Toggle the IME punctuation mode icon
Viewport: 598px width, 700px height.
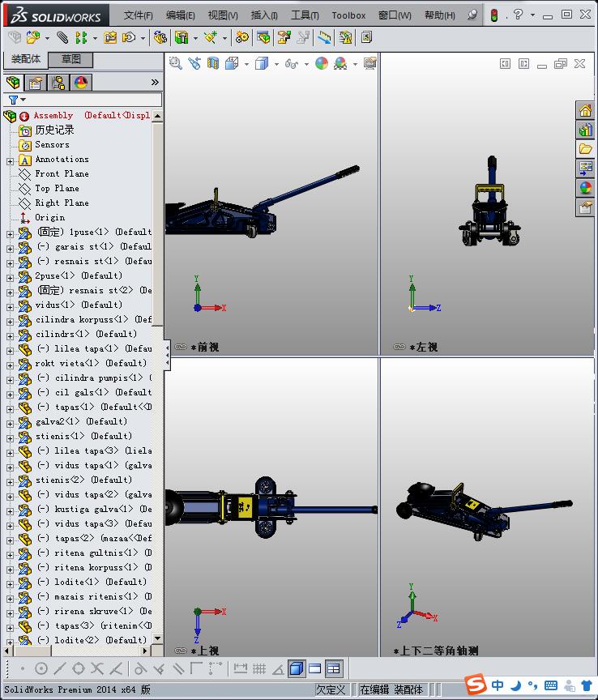[533, 685]
